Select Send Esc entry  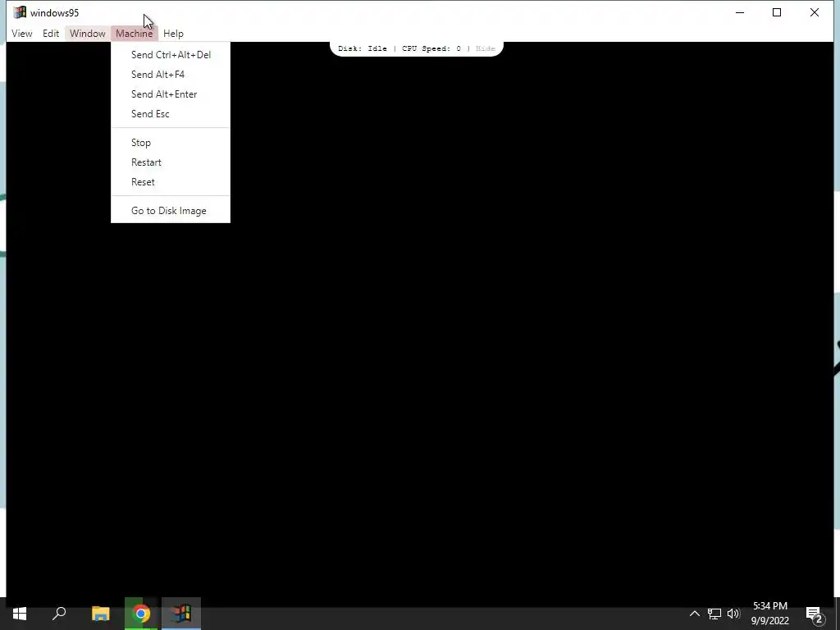[x=171, y=114]
